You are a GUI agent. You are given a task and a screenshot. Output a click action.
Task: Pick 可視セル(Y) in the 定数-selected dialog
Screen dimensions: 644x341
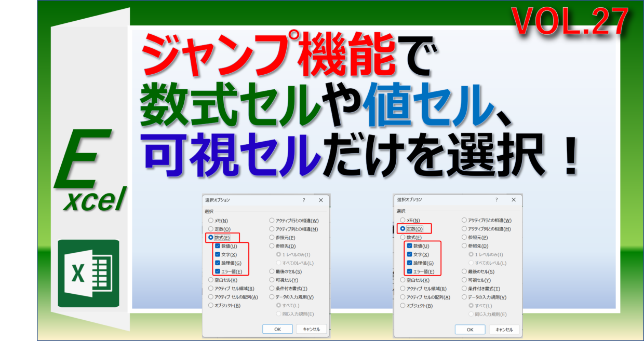464,280
